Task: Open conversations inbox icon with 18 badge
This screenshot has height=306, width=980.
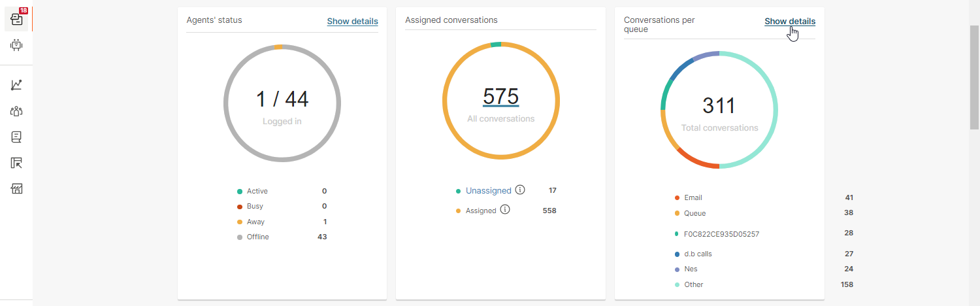Action: click(x=17, y=18)
